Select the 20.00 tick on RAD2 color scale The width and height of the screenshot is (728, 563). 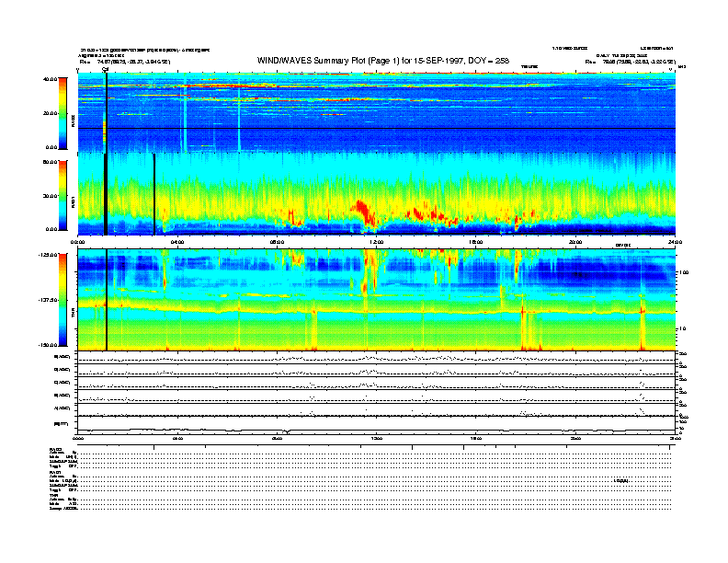point(50,113)
